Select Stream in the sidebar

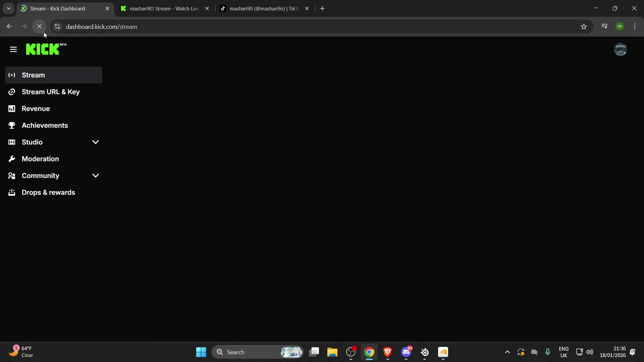click(x=53, y=75)
